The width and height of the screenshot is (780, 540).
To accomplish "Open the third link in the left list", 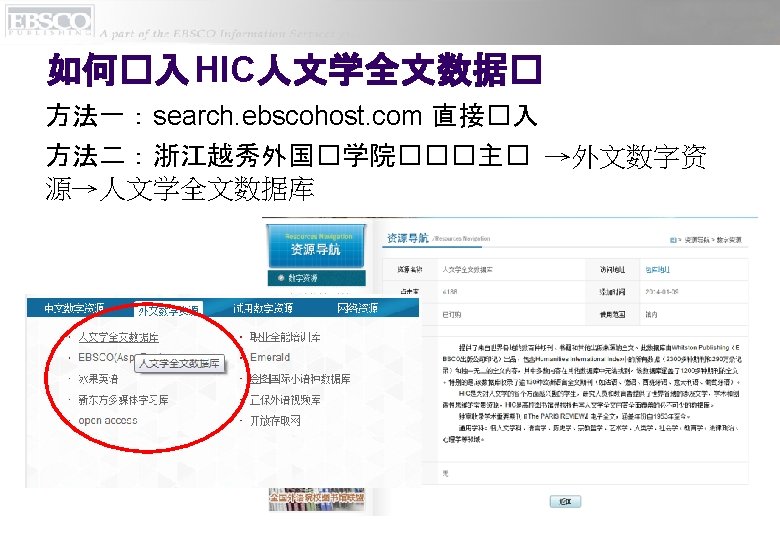I will pyautogui.click(x=98, y=379).
